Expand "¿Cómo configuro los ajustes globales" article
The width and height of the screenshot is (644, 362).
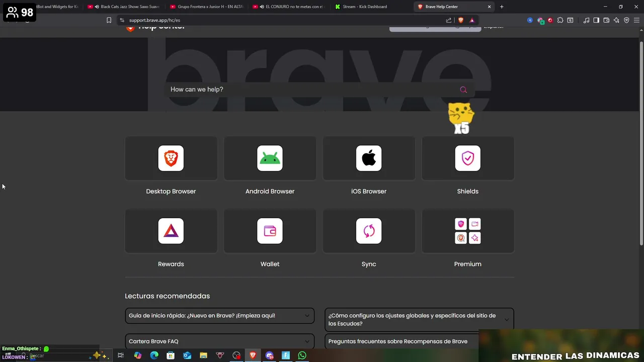419,320
